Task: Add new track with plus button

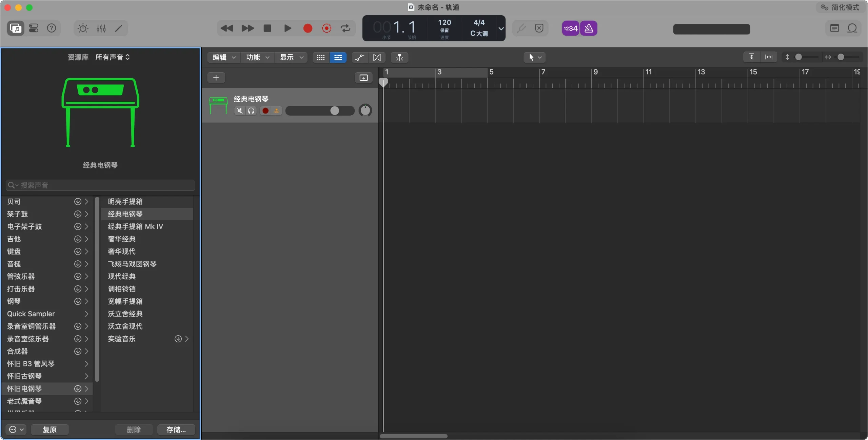Action: point(216,78)
